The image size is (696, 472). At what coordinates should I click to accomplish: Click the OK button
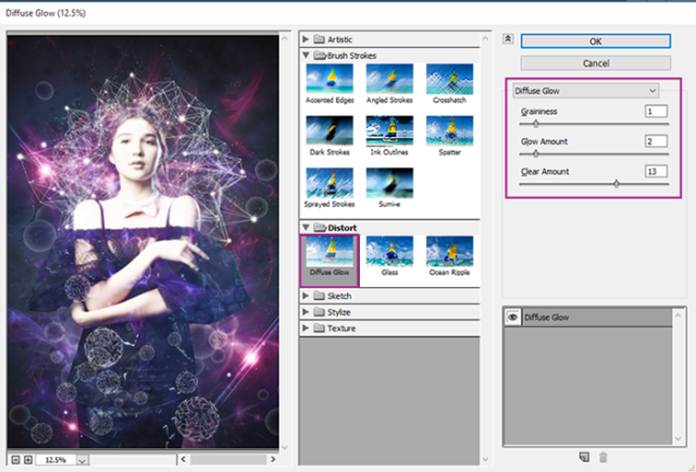[x=595, y=41]
